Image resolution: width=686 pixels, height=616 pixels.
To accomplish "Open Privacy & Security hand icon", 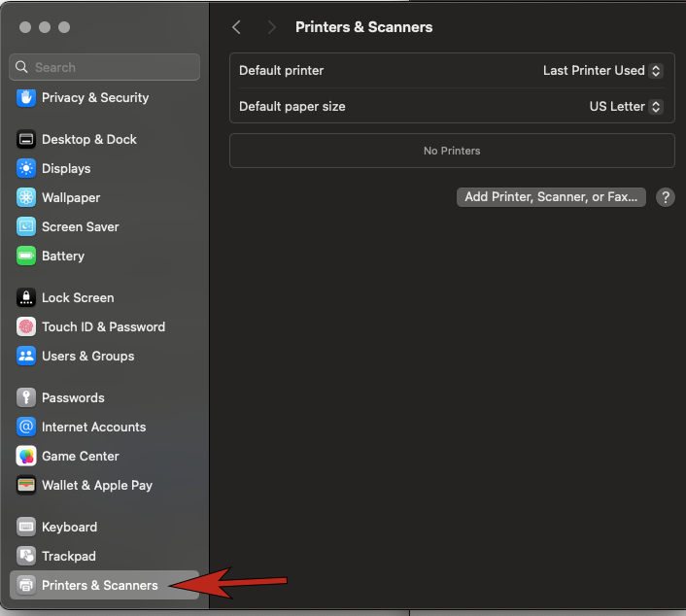I will click(x=26, y=97).
